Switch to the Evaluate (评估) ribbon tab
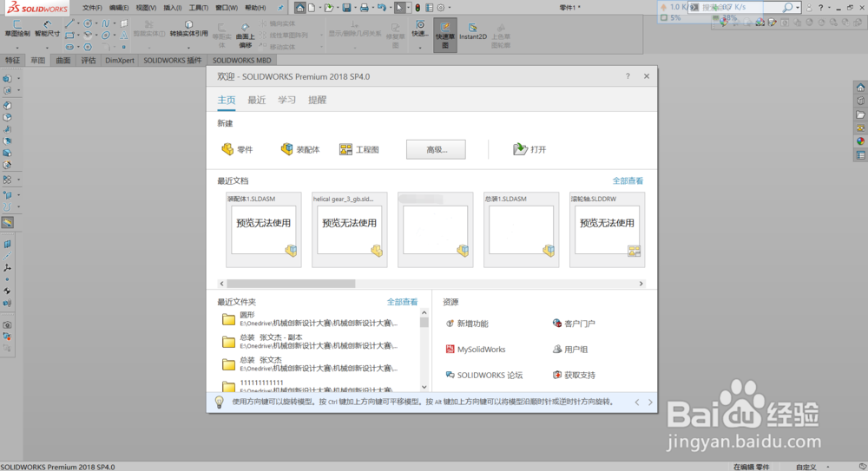 [89, 61]
